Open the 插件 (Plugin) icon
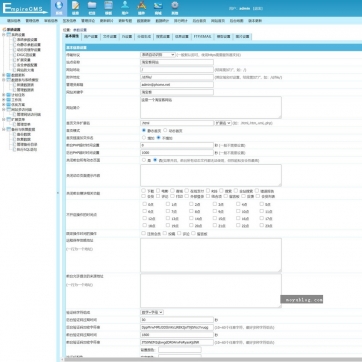 click(x=142, y=5)
